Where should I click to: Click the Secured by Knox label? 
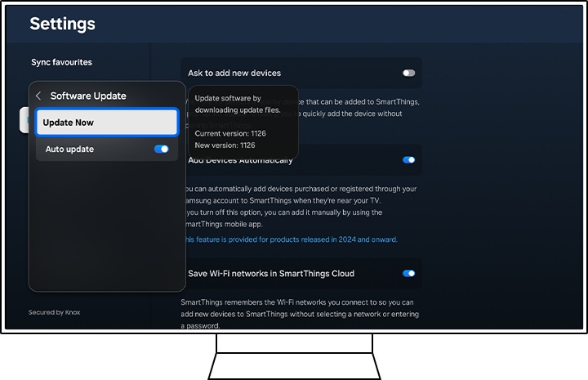point(54,312)
